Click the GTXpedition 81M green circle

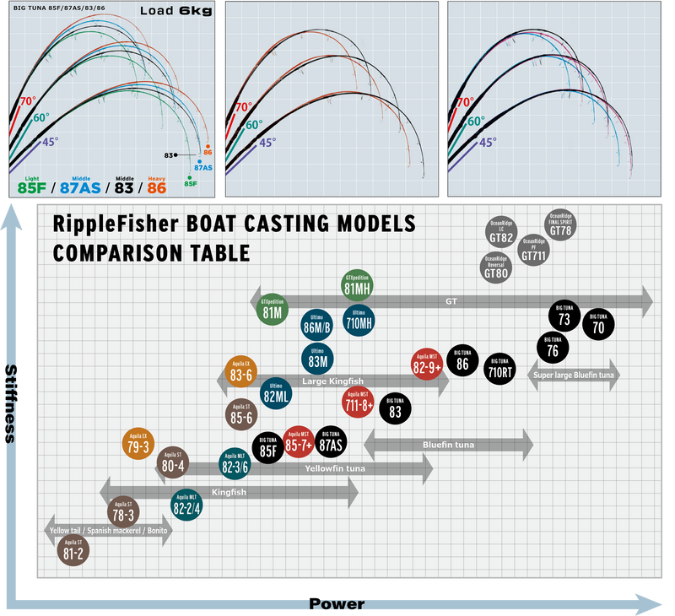click(x=272, y=309)
